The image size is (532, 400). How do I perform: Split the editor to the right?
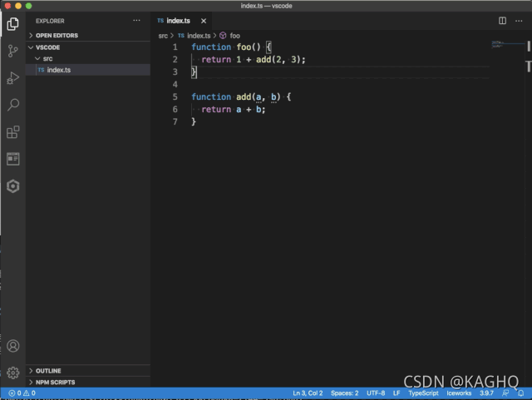(502, 21)
